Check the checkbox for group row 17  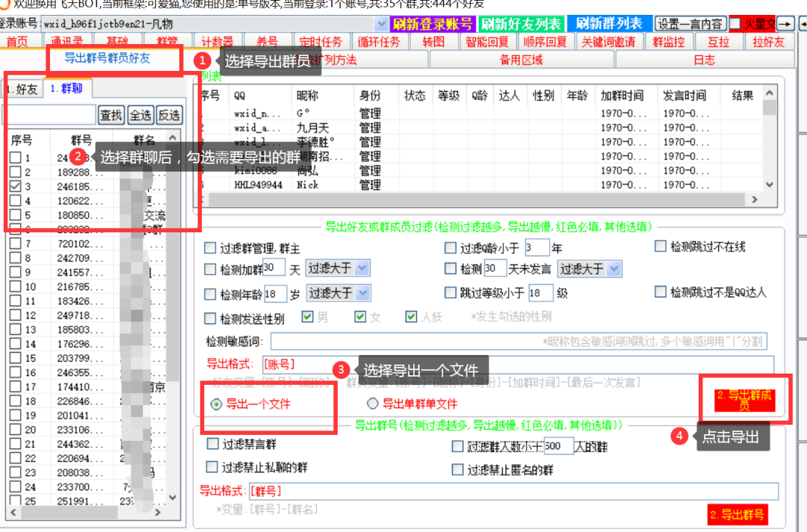pos(16,386)
